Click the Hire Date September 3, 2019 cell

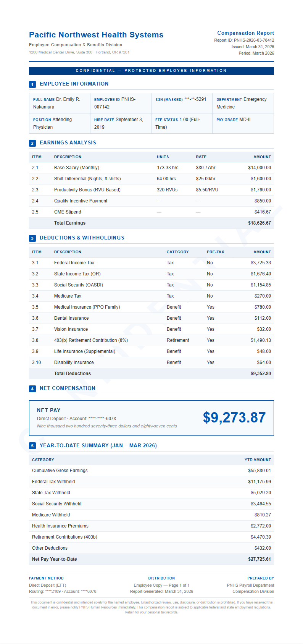(x=121, y=123)
